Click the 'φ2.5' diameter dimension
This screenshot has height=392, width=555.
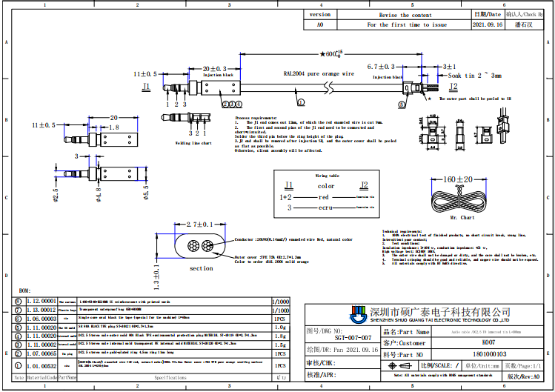point(56,195)
